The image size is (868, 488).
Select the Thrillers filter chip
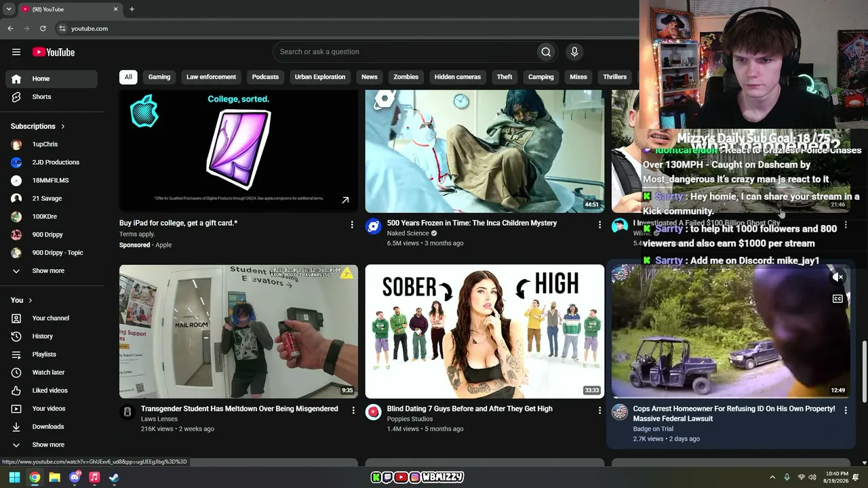(x=615, y=77)
